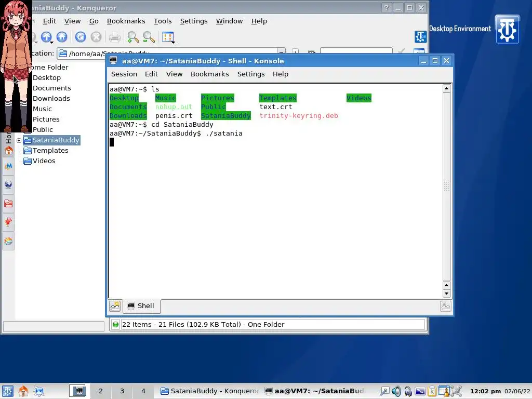Open the Konsole Help menu
The height and width of the screenshot is (399, 532).
tap(281, 74)
